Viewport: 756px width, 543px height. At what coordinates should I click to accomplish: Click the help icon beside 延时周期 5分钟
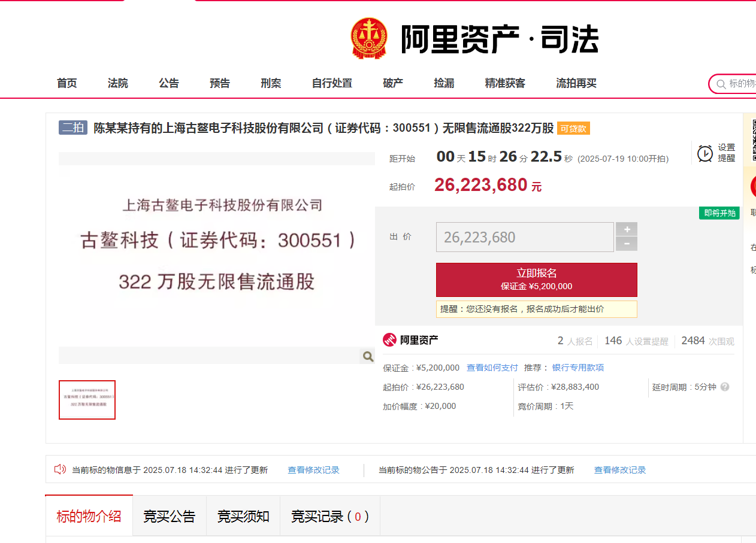tap(725, 387)
